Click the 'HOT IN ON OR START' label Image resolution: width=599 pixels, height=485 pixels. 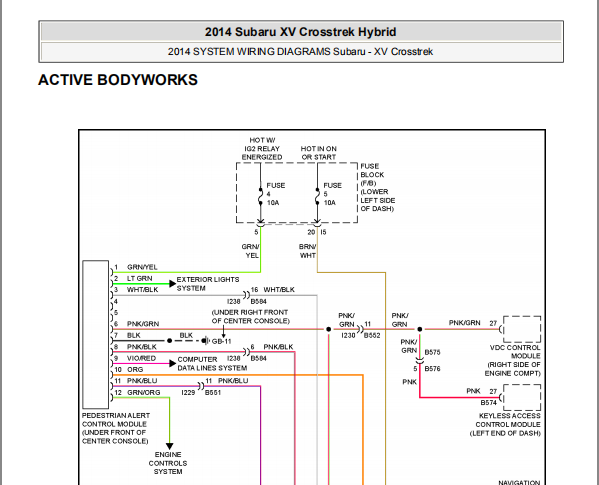tap(319, 153)
